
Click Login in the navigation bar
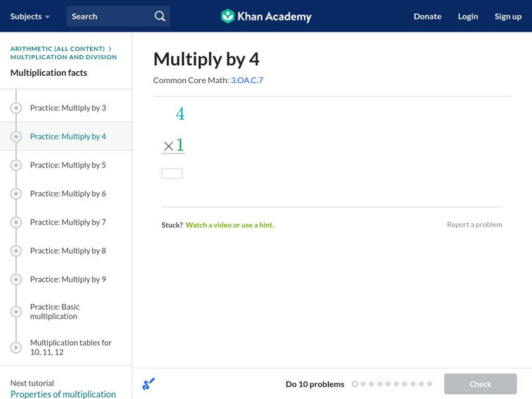tap(467, 16)
